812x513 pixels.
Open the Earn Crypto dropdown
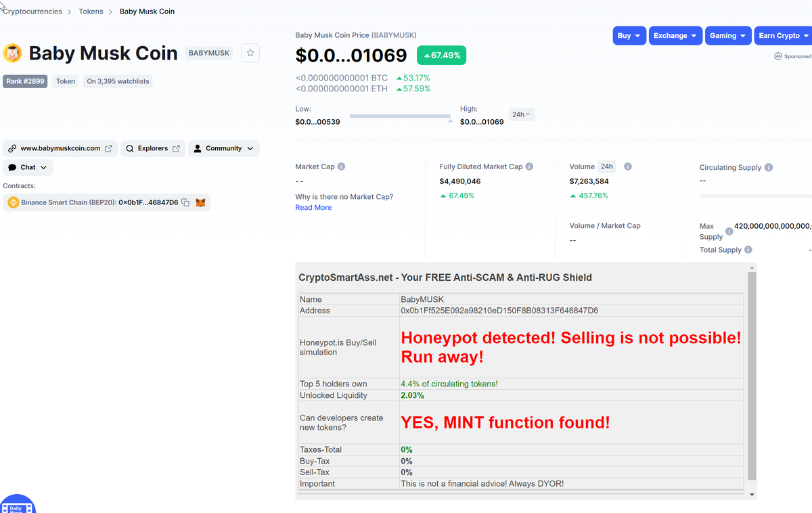coord(784,36)
